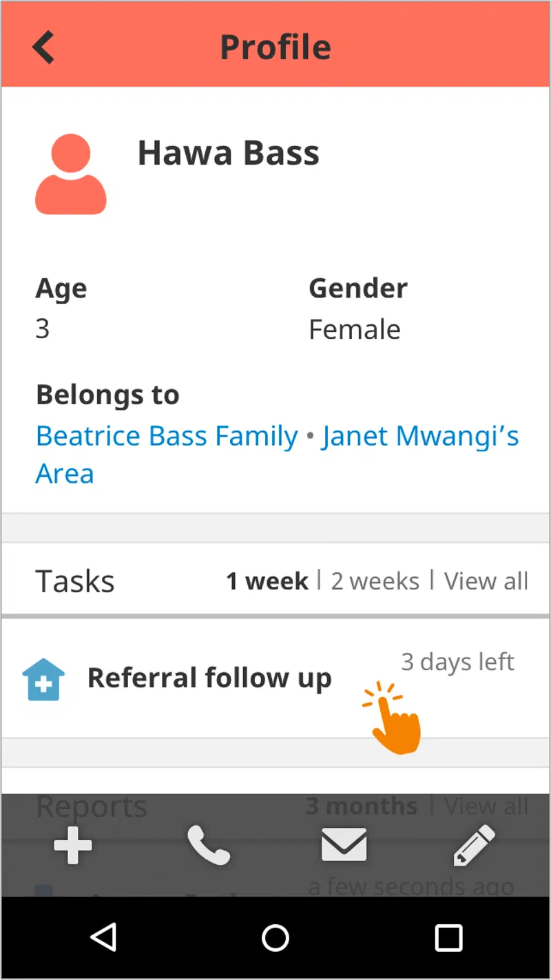Image resolution: width=551 pixels, height=980 pixels.
Task: Open the Beatrice Bass Family link
Action: coord(167,436)
